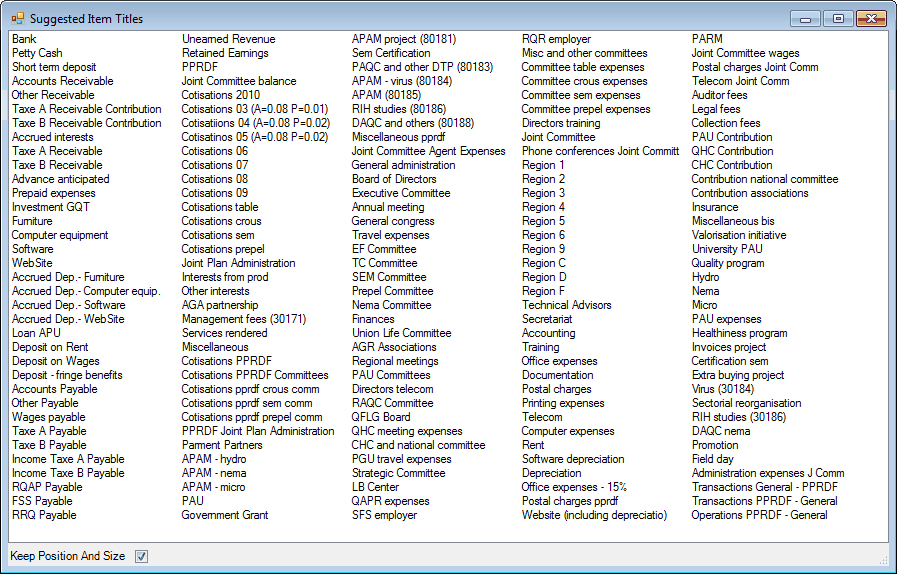Image resolution: width=897 pixels, height=574 pixels.
Task: Choose 'SFS employer' item
Action: (x=384, y=515)
